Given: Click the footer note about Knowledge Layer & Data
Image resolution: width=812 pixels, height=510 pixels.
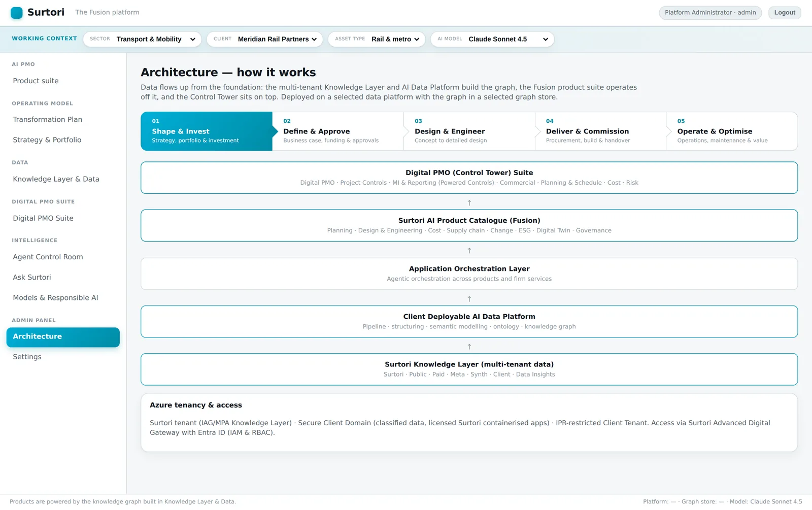Looking at the screenshot, I should [123, 501].
